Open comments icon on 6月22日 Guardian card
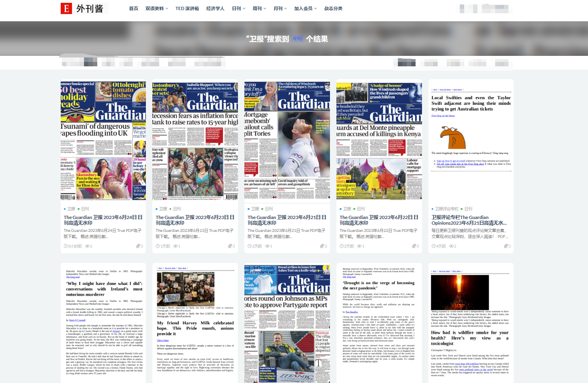This screenshot has width=588, height=383. click(x=414, y=246)
